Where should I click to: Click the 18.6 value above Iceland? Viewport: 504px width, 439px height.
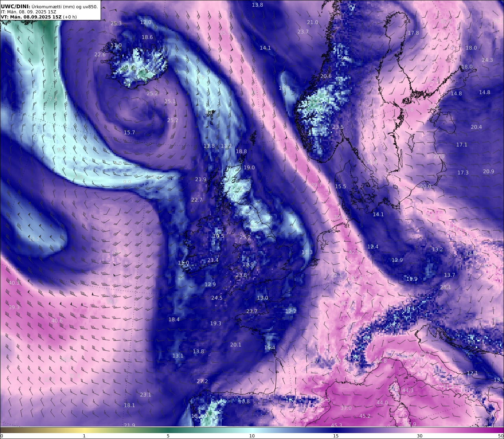[147, 37]
